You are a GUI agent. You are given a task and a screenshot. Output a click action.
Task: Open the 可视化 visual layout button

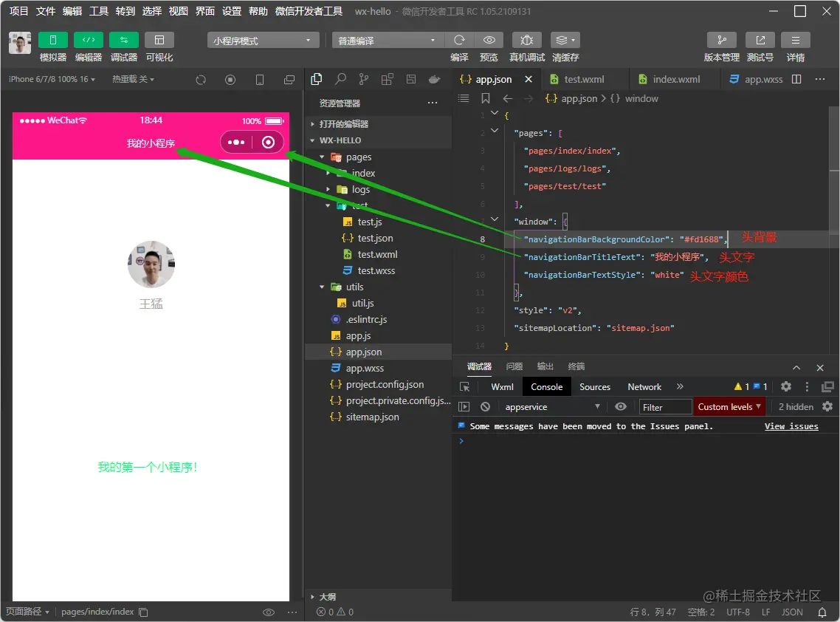pos(159,40)
